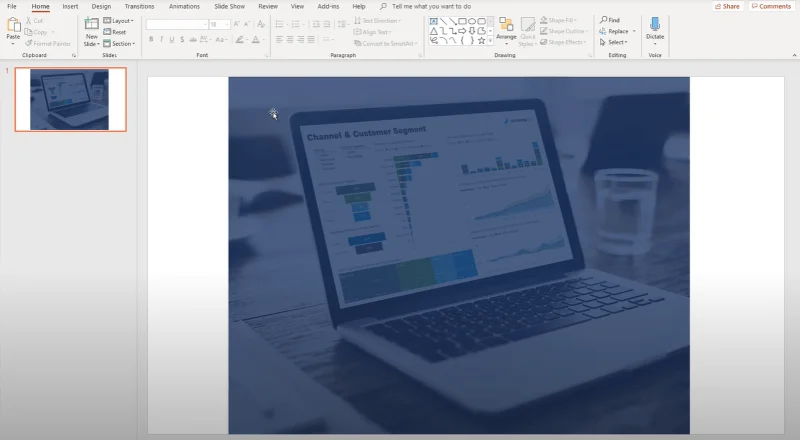Open Shape Effects options
Viewport: 800px width, 440px height.
563,42
